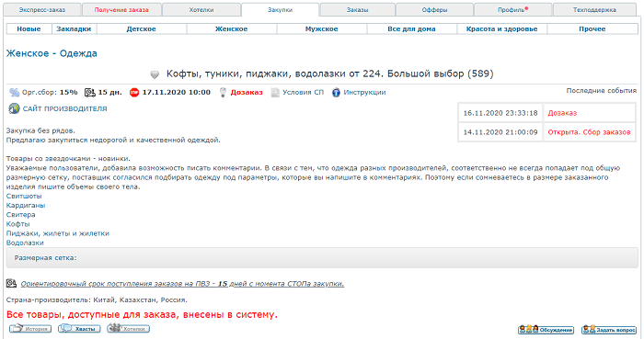Click the stop date 17.11.2020 10:00

[x=177, y=93]
